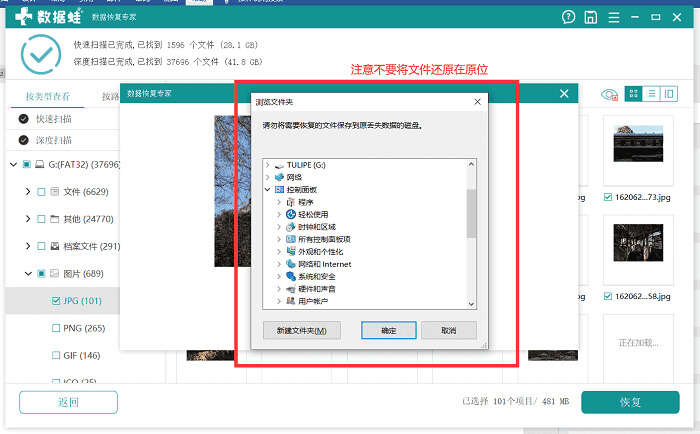
Task: Click the G:(FAT32) drive icon in sidebar
Action: [x=40, y=164]
